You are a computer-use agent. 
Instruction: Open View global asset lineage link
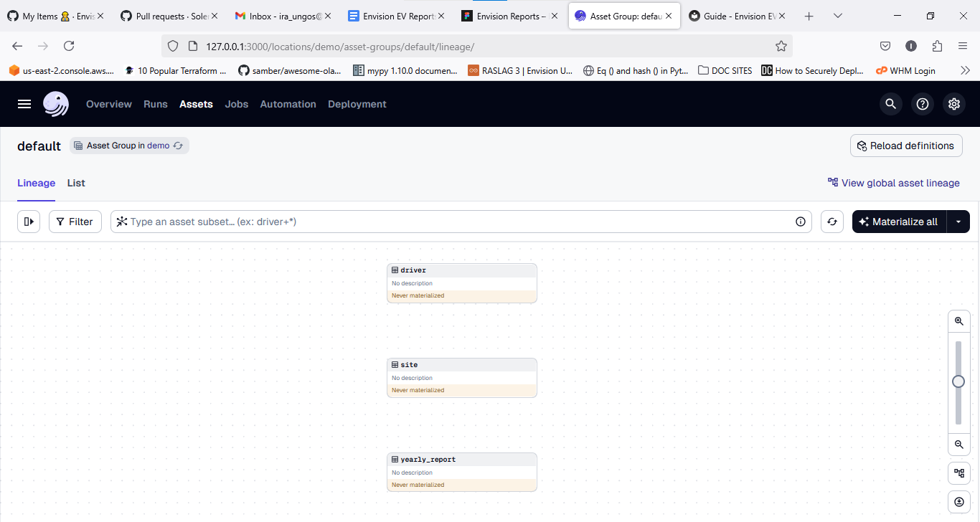pos(893,183)
